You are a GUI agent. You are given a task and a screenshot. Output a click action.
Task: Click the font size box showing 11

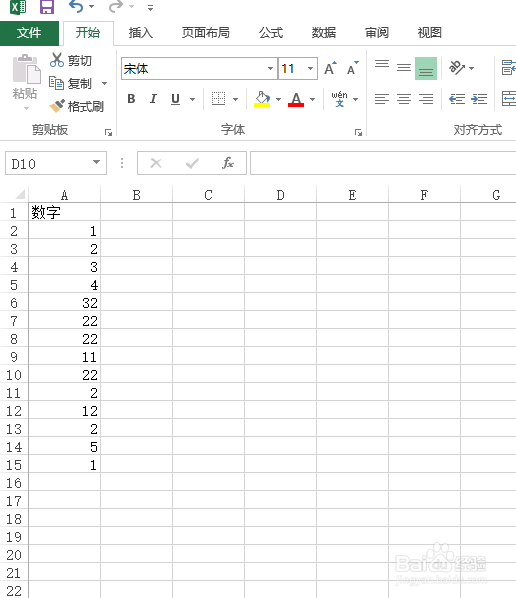(292, 69)
